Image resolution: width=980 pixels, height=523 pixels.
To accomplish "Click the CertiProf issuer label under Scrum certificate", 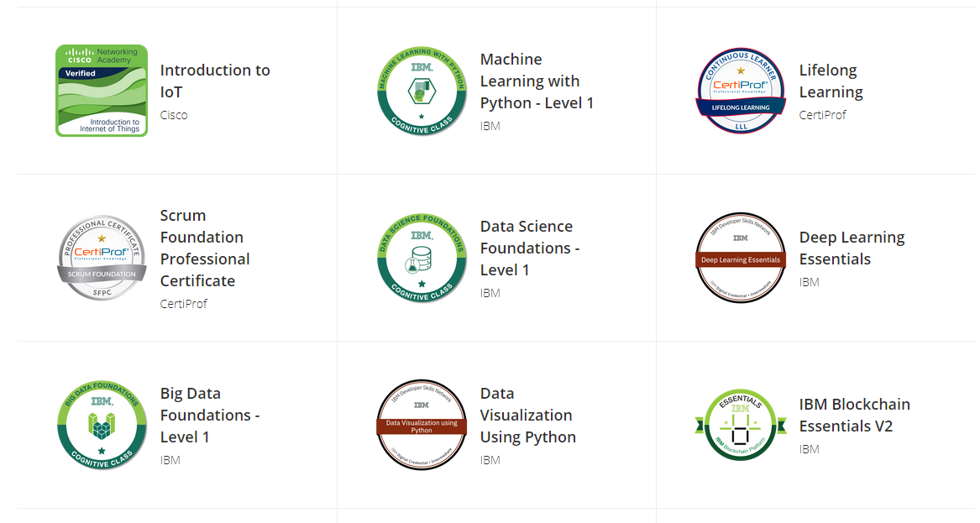I will tap(183, 304).
